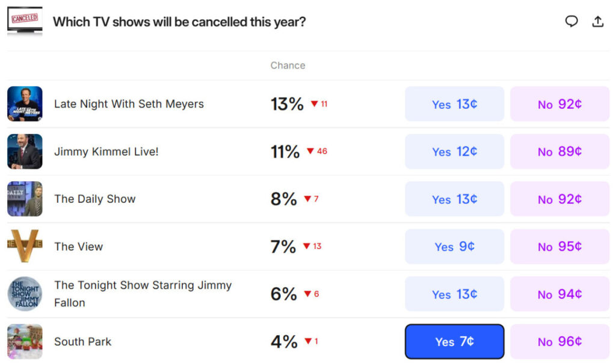Viewport: 616px width, 364px height.
Task: Open the comments speech bubble icon
Action: (x=571, y=22)
